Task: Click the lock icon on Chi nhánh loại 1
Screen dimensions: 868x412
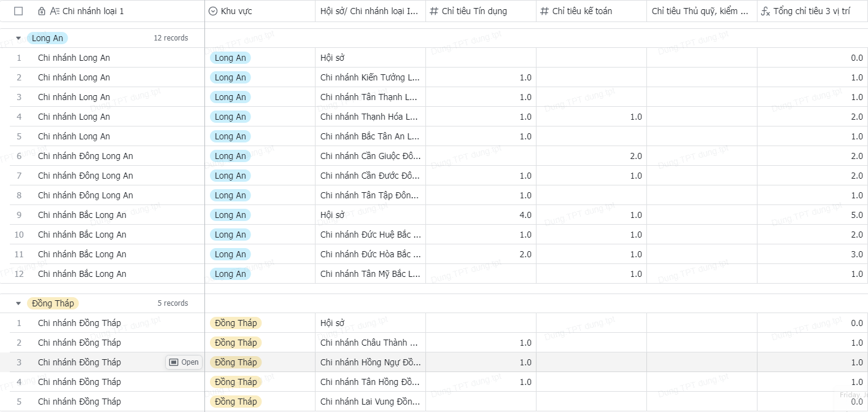Action: click(42, 11)
